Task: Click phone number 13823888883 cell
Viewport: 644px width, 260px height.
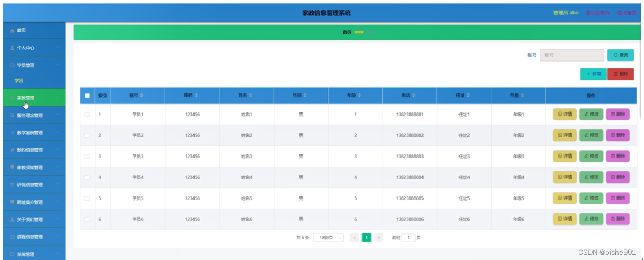Action: click(410, 157)
